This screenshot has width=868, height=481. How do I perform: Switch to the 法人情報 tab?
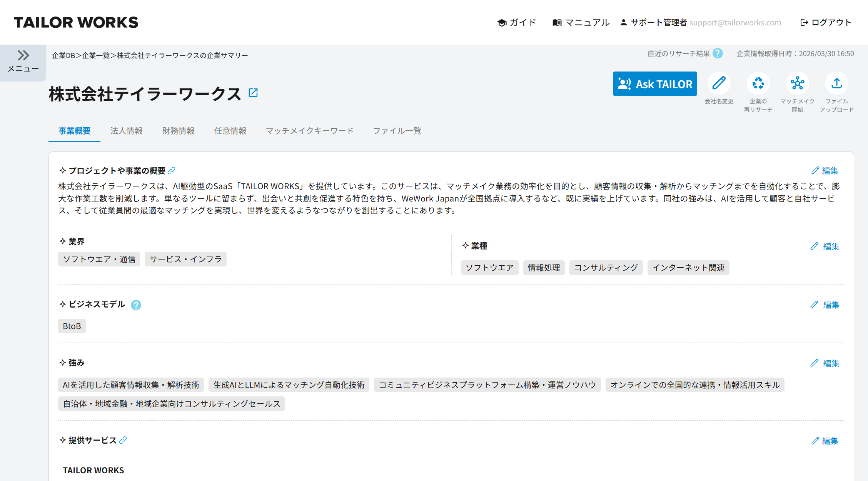[126, 131]
